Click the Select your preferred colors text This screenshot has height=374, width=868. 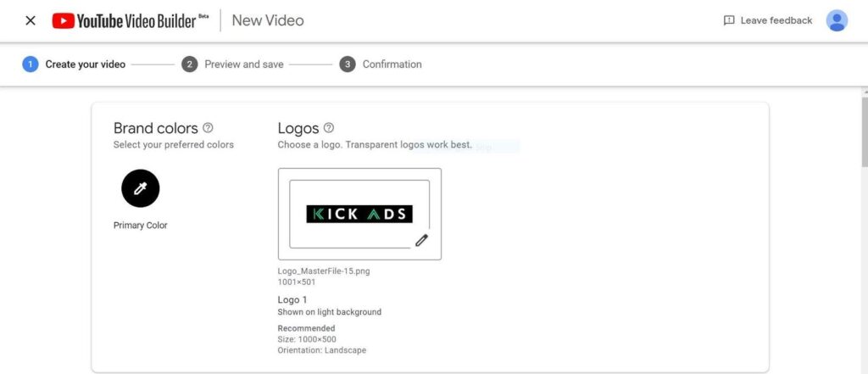174,145
